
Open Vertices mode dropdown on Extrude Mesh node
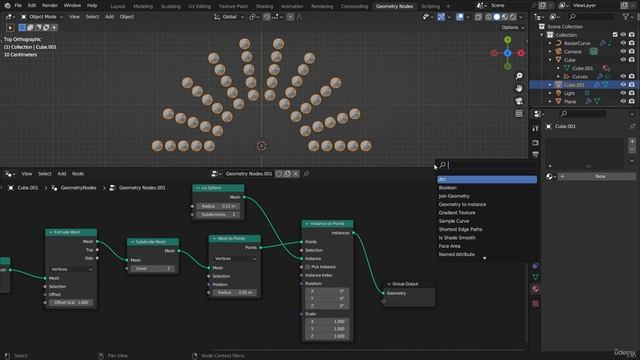tap(71, 269)
